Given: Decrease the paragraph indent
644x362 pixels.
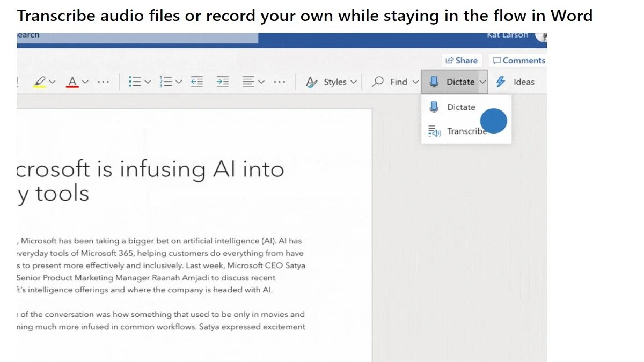Looking at the screenshot, I should pos(197,82).
